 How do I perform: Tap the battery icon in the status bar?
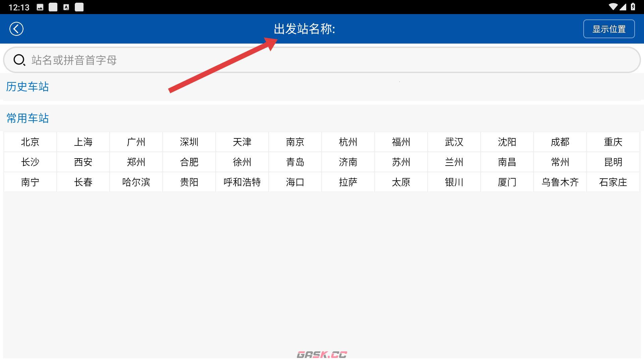click(633, 6)
